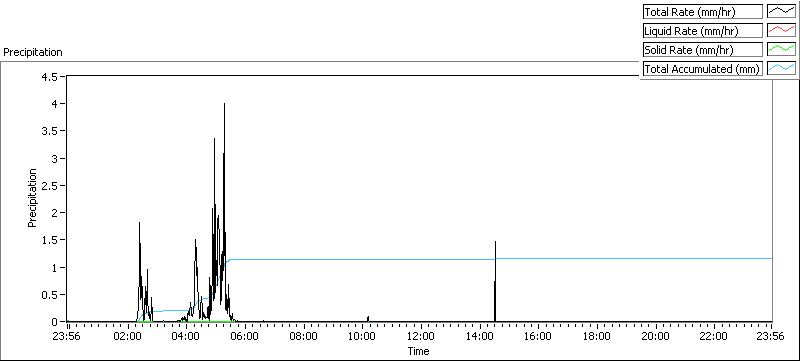Image resolution: width=800 pixels, height=361 pixels.
Task: Click the Solid Rate (mm/hr) legend label
Action: [703, 49]
